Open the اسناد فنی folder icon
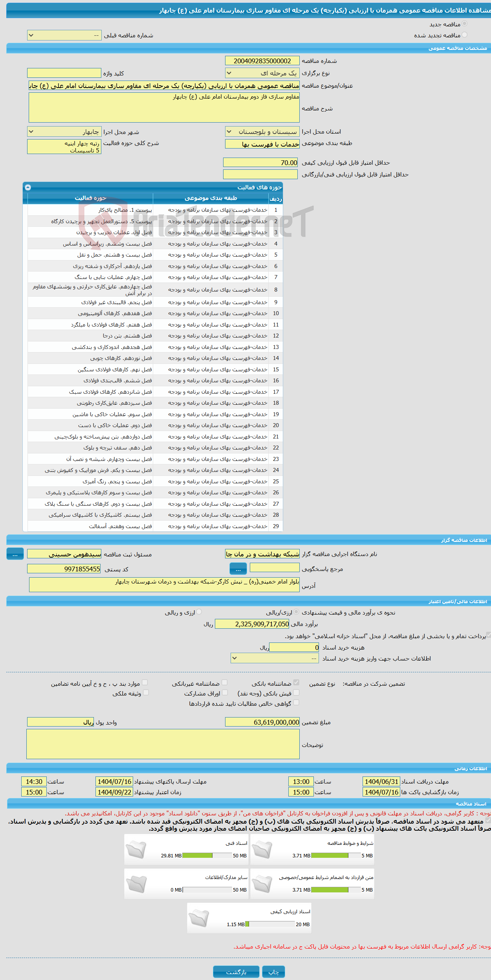 point(136,850)
